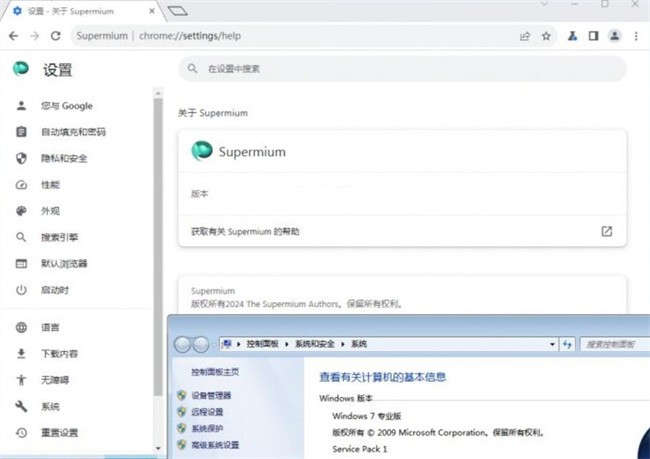
Task: Open the tab search chevron in title bar
Action: click(545, 5)
